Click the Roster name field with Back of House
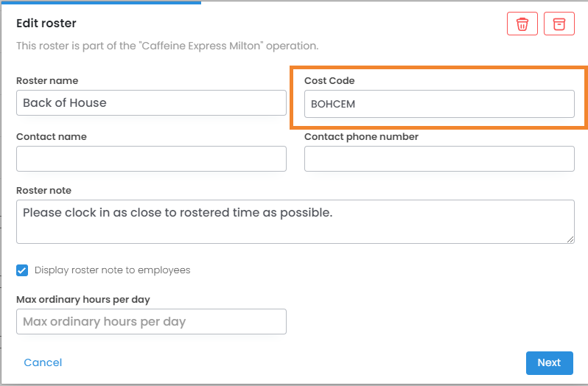The width and height of the screenshot is (588, 386). coord(151,103)
